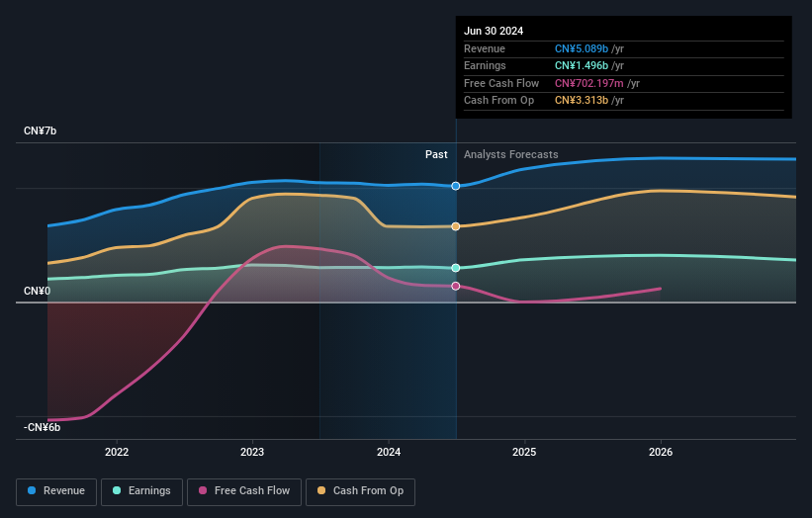Screen dimensions: 812x518
Task: Click the orange Cash From Op data marker
Action: tap(456, 226)
